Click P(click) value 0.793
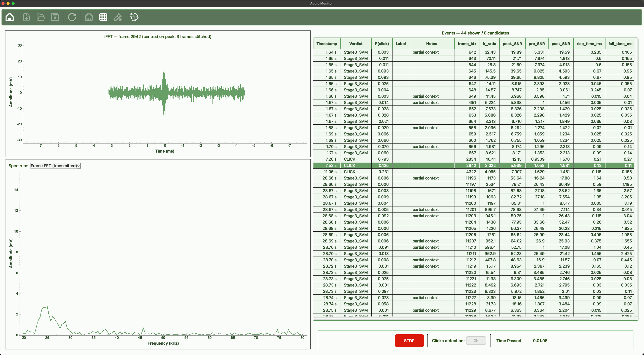 [382, 159]
